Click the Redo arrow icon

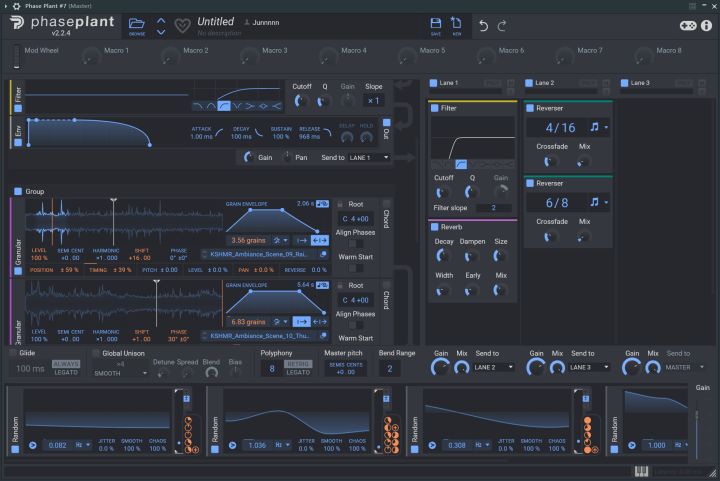click(x=503, y=25)
